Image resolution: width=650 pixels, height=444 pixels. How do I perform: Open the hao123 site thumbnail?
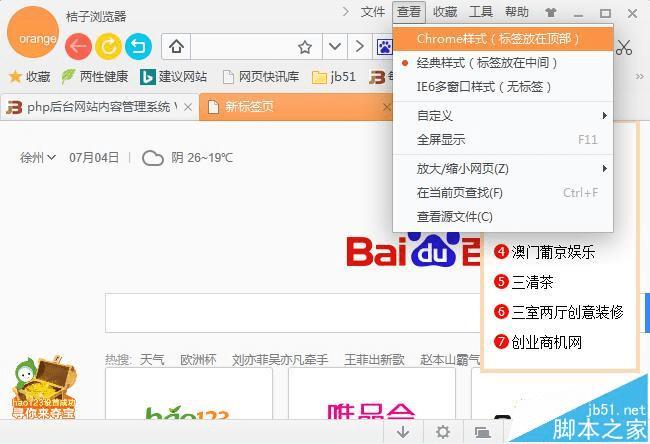click(189, 394)
